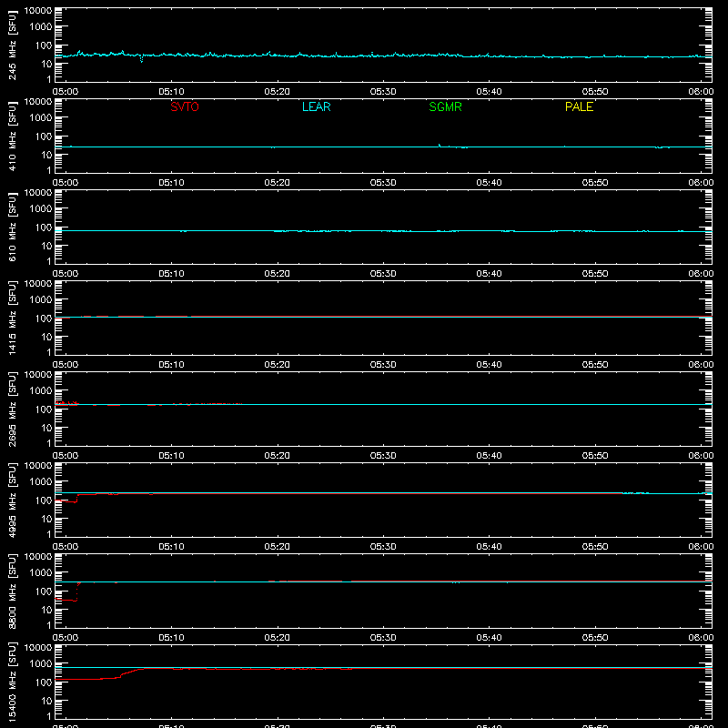Image resolution: width=728 pixels, height=728 pixels.
Task: Click 1000 y-axis value of 410 MHz panel
Action: 41,118
